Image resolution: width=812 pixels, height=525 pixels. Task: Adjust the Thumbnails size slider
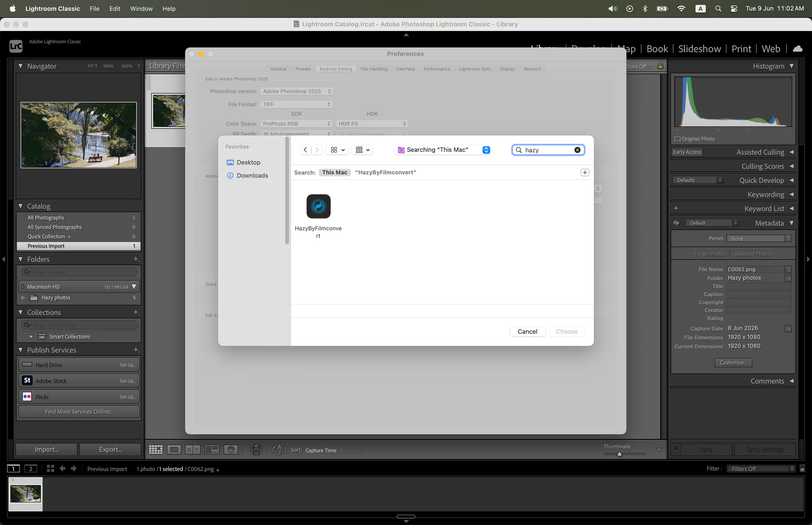point(619,454)
